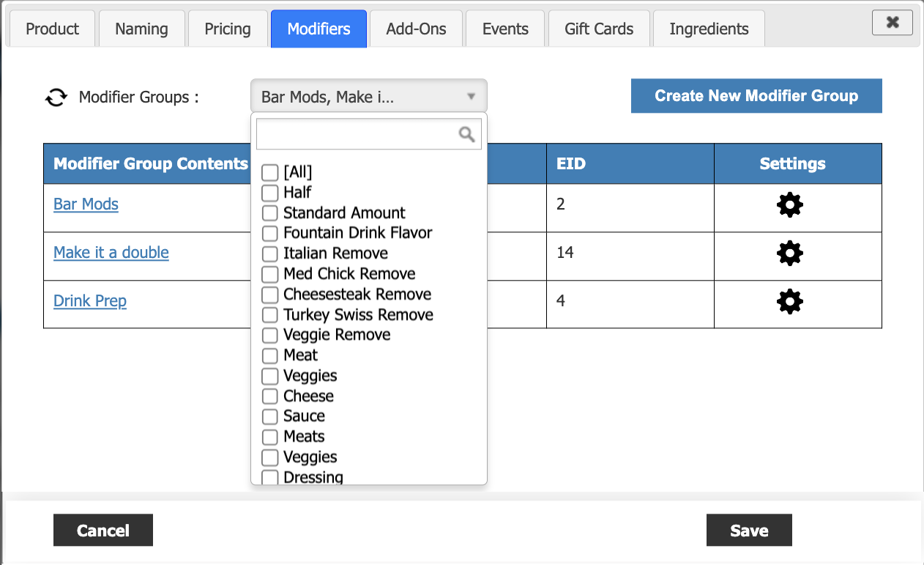Tick Cheesesteak Remove checkbox
Viewport: 924px width, 565px height.
point(270,295)
